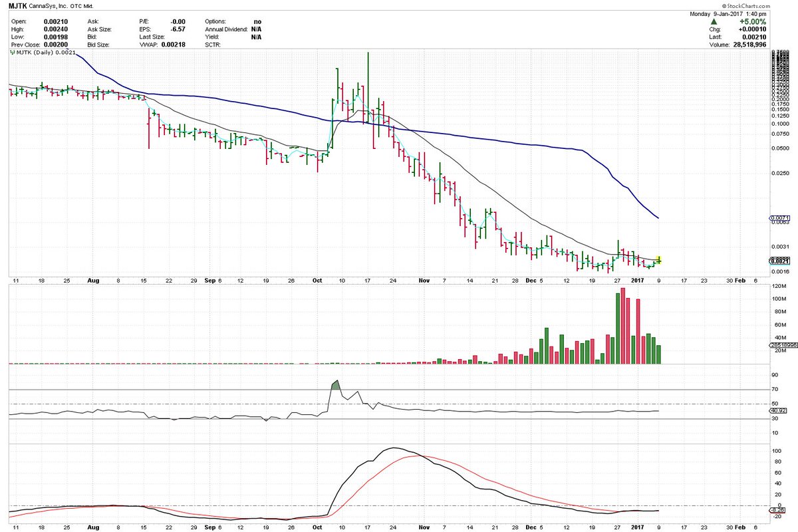The width and height of the screenshot is (798, 532).
Task: Click the shaded RSI overbought peak
Action: [x=336, y=385]
